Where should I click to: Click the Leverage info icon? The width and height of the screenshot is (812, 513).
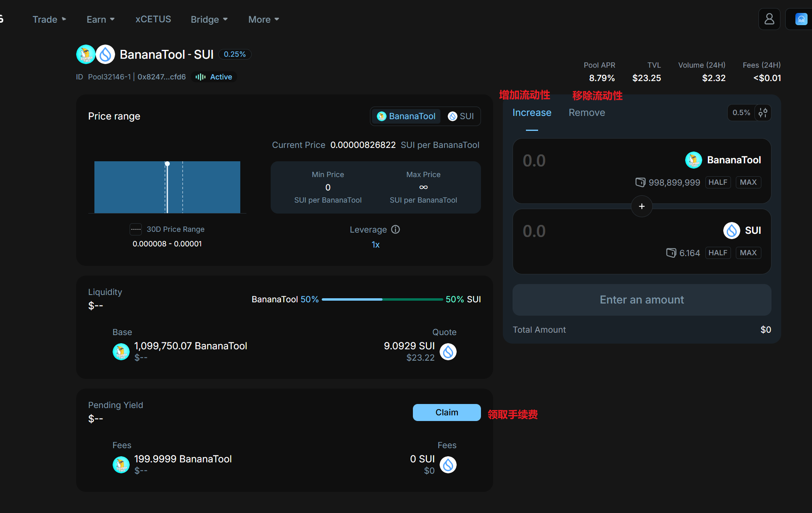395,229
